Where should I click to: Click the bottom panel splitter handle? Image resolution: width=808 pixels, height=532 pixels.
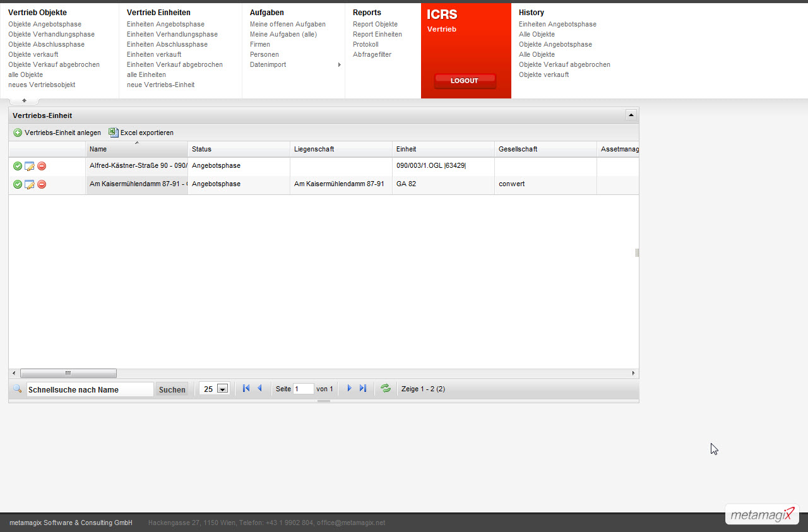point(324,401)
